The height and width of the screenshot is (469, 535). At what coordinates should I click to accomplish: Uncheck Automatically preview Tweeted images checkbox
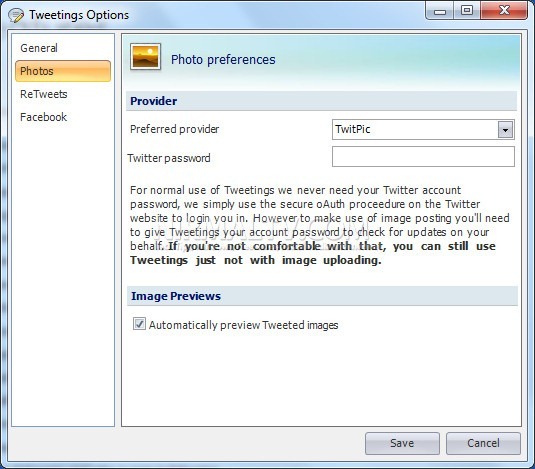tap(139, 323)
